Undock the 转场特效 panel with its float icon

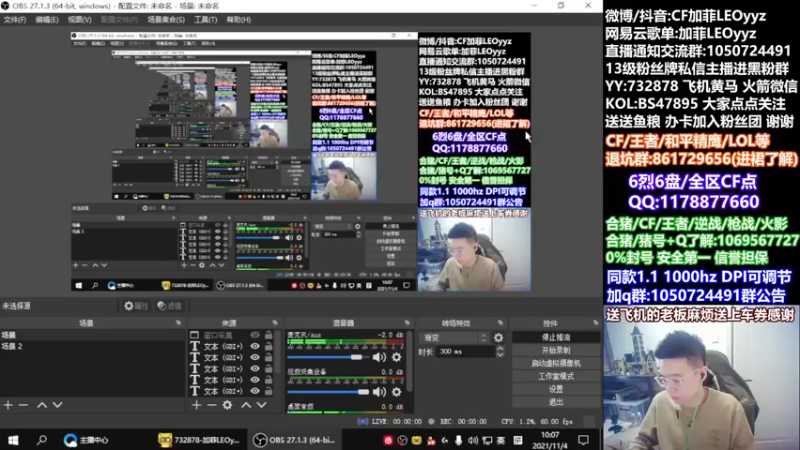click(500, 323)
